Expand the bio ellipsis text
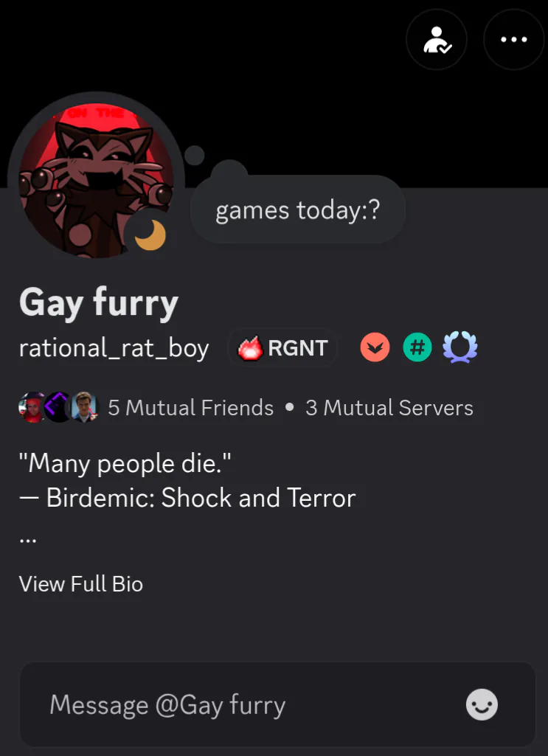 pos(28,540)
